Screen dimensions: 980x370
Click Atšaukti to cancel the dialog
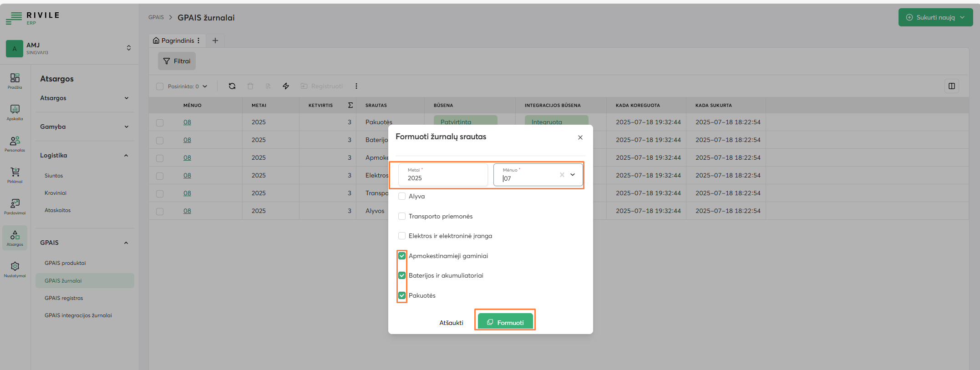[451, 323]
